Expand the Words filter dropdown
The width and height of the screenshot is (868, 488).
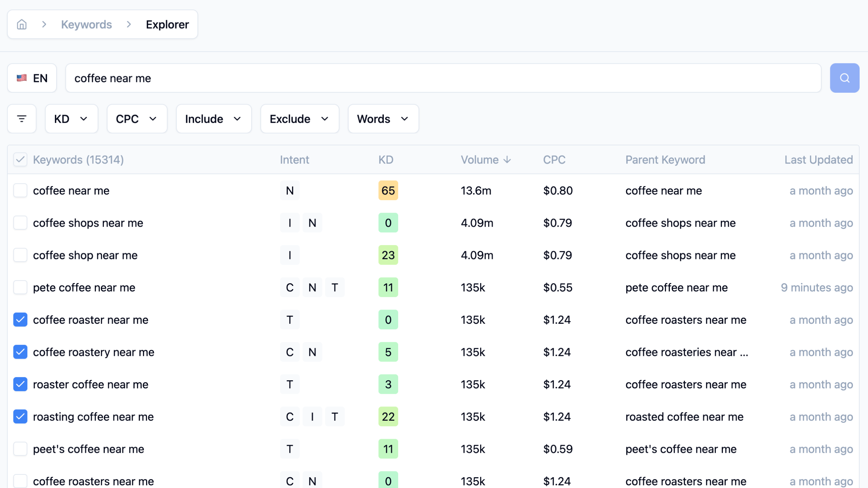[x=383, y=119]
